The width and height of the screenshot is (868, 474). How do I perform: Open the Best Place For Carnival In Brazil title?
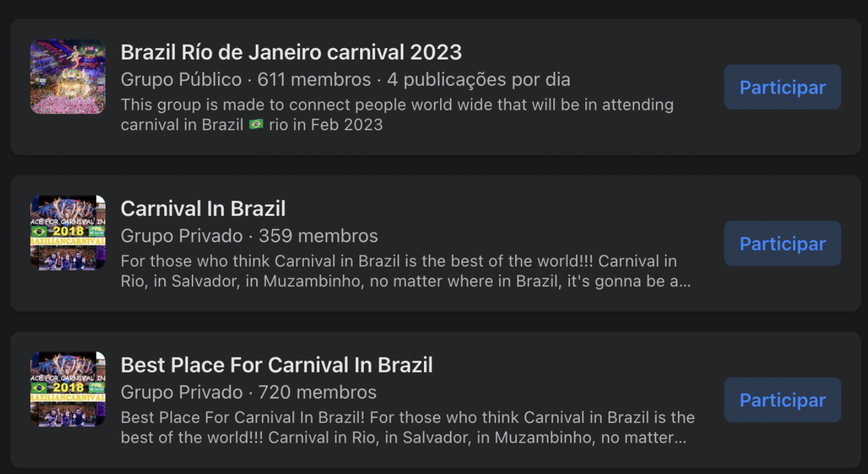[x=276, y=365]
